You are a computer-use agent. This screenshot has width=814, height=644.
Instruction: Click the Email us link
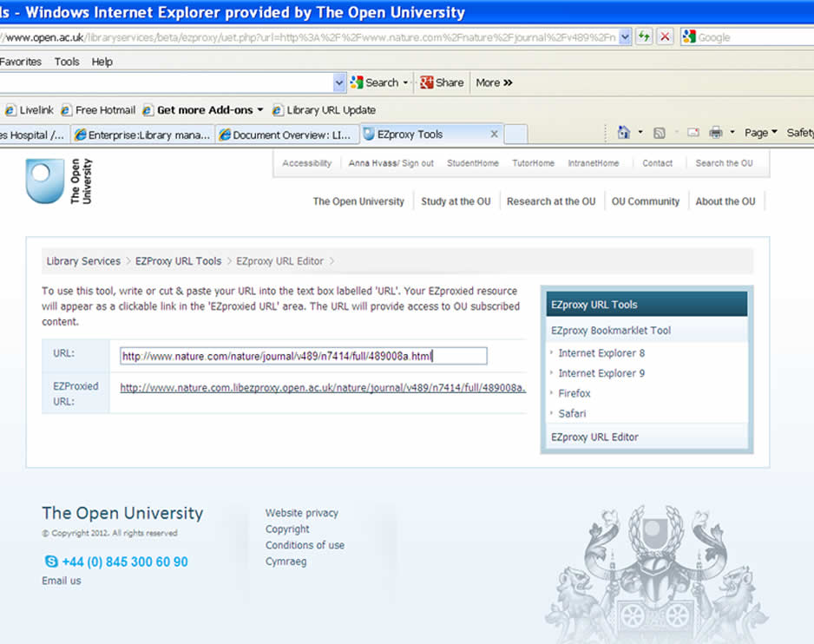point(62,581)
